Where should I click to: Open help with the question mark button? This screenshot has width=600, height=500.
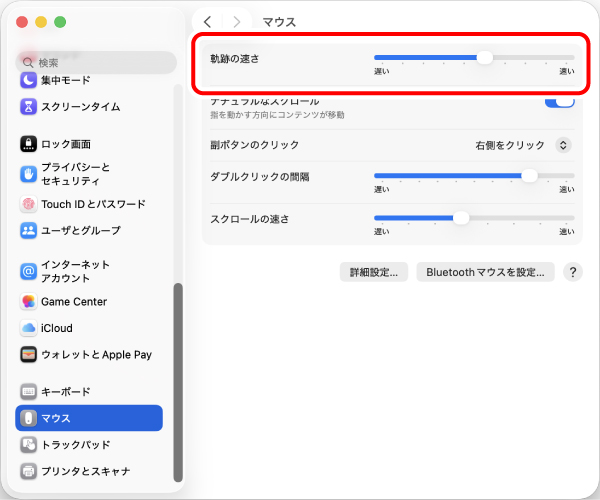point(573,272)
